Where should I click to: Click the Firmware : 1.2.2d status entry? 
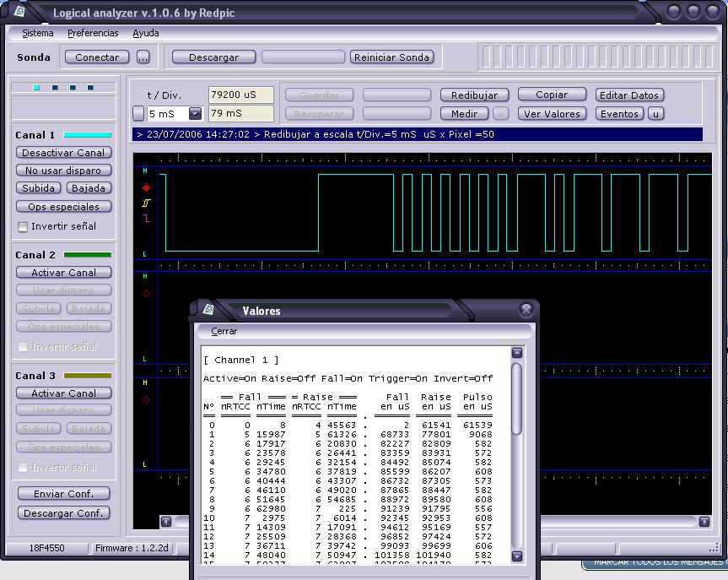132,548
